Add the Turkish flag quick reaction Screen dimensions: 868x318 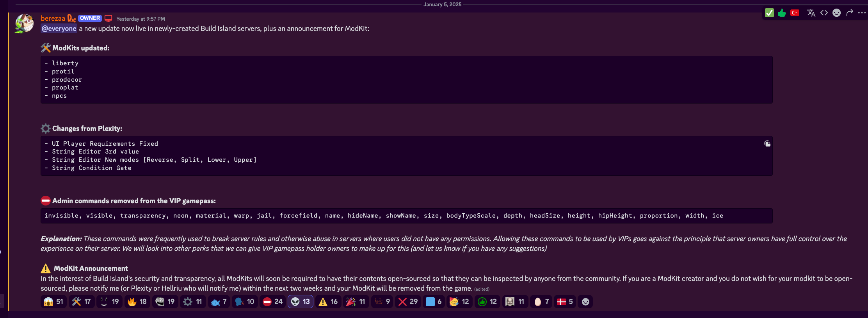[x=795, y=13]
